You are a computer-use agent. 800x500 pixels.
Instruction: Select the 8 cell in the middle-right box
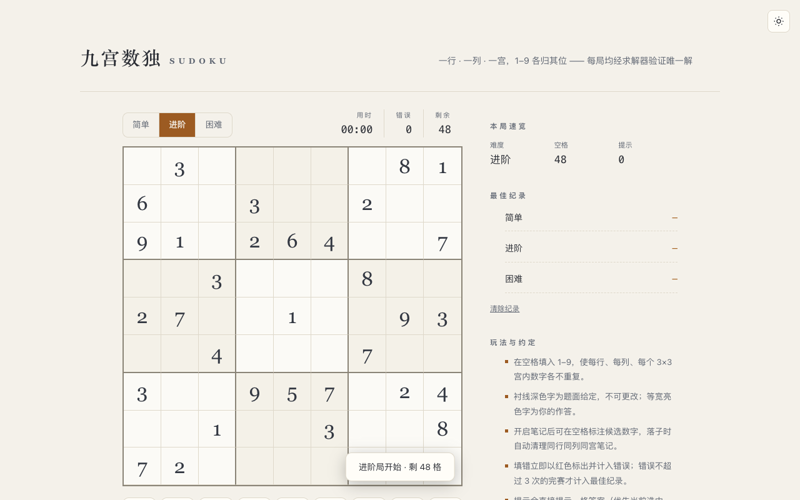click(x=367, y=279)
